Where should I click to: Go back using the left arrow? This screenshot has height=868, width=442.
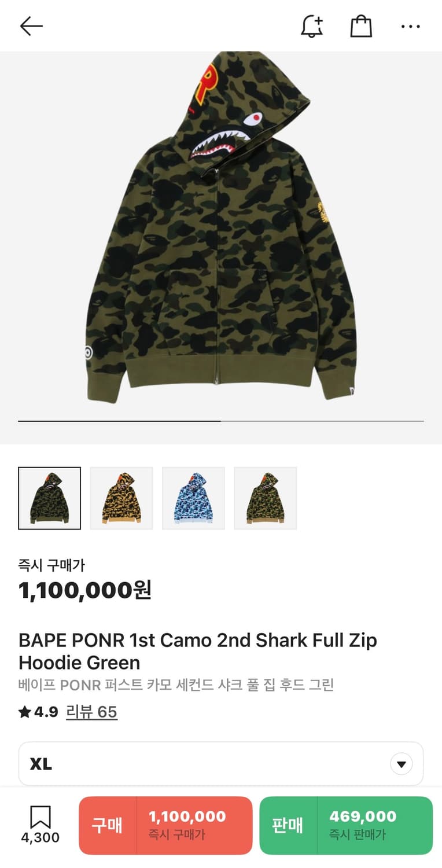(31, 26)
